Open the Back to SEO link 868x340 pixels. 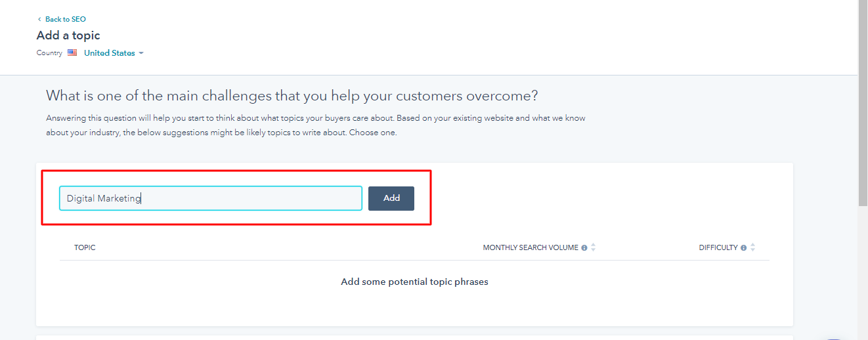65,20
